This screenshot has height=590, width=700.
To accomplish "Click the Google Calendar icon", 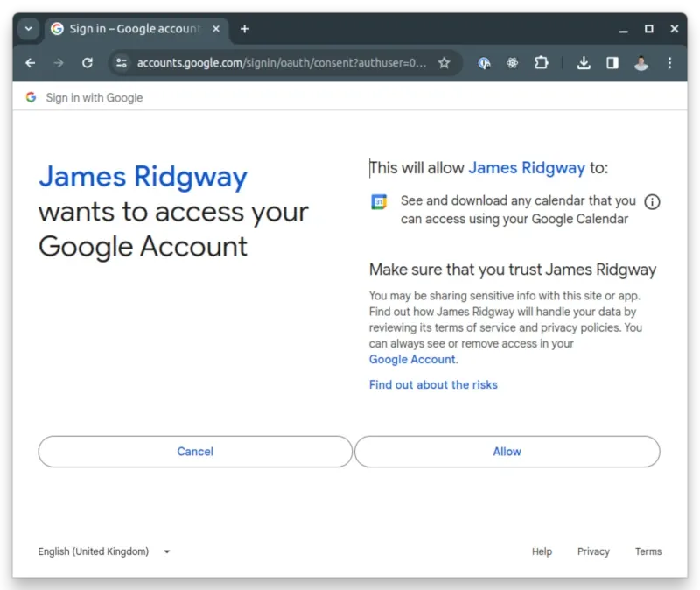I will (379, 202).
